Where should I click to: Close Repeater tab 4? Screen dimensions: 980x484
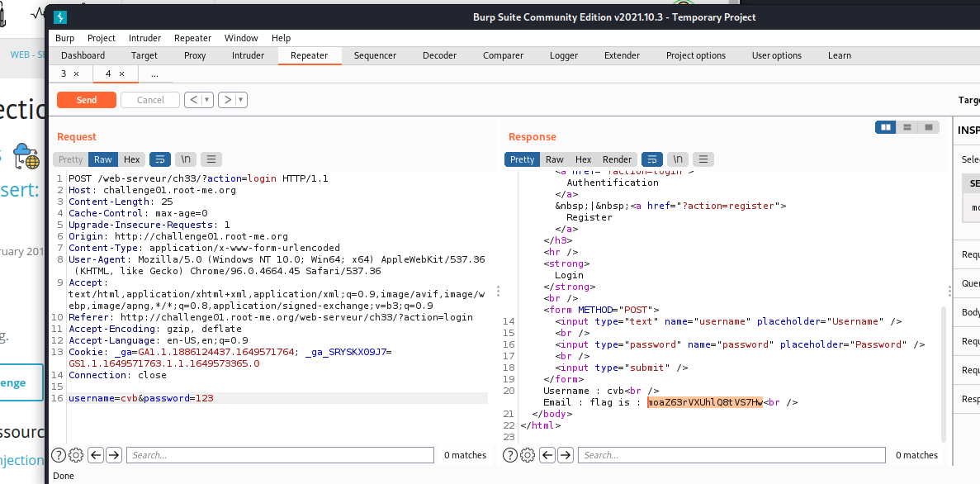121,74
